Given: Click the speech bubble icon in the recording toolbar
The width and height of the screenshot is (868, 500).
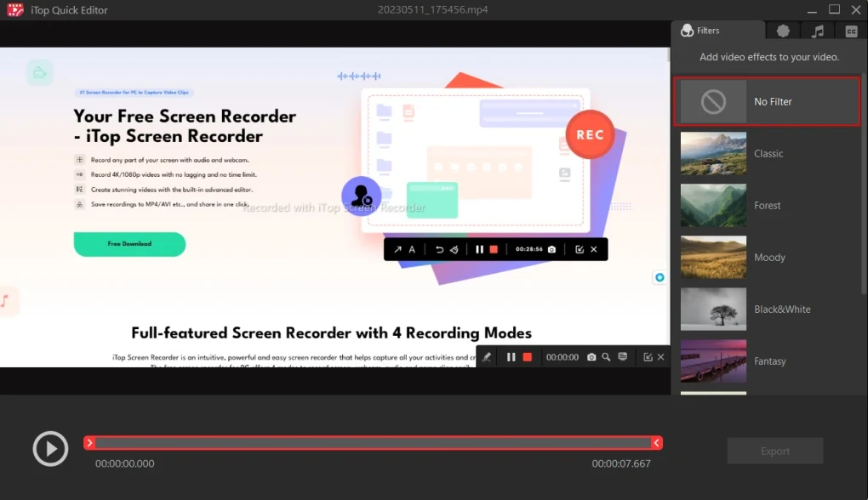Looking at the screenshot, I should click(x=622, y=357).
